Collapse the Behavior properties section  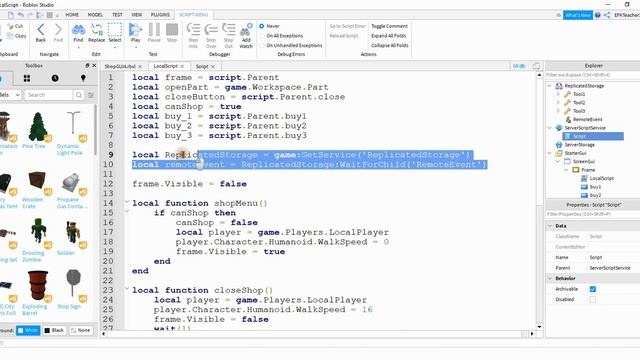coord(550,278)
